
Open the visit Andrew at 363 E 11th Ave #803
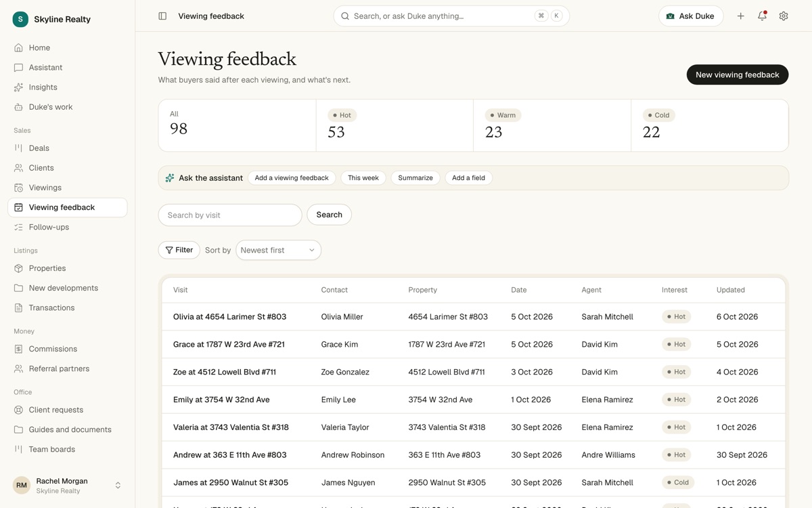point(230,455)
